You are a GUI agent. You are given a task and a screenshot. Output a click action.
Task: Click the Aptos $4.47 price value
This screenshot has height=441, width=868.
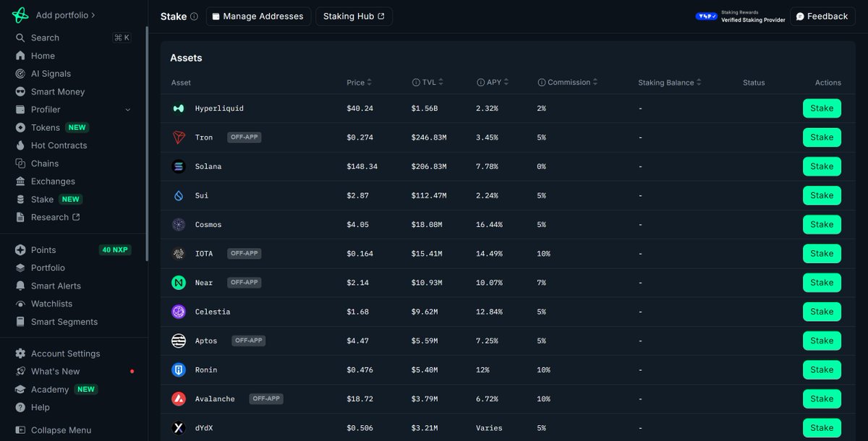358,341
